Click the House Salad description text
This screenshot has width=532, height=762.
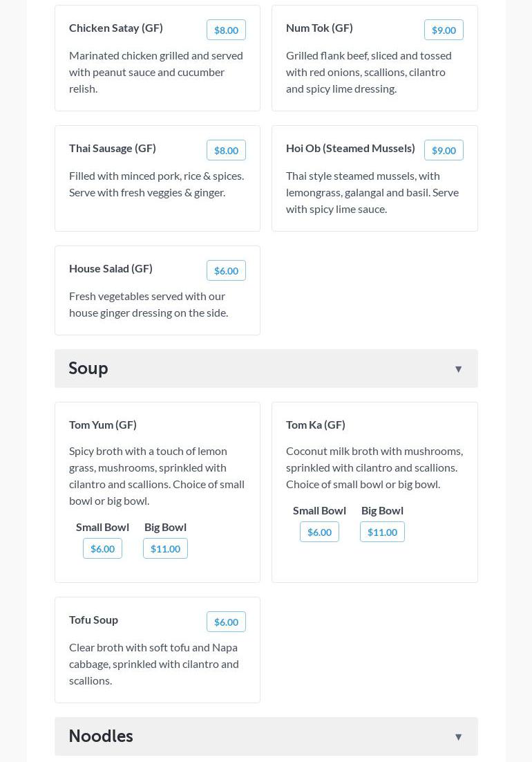(149, 304)
